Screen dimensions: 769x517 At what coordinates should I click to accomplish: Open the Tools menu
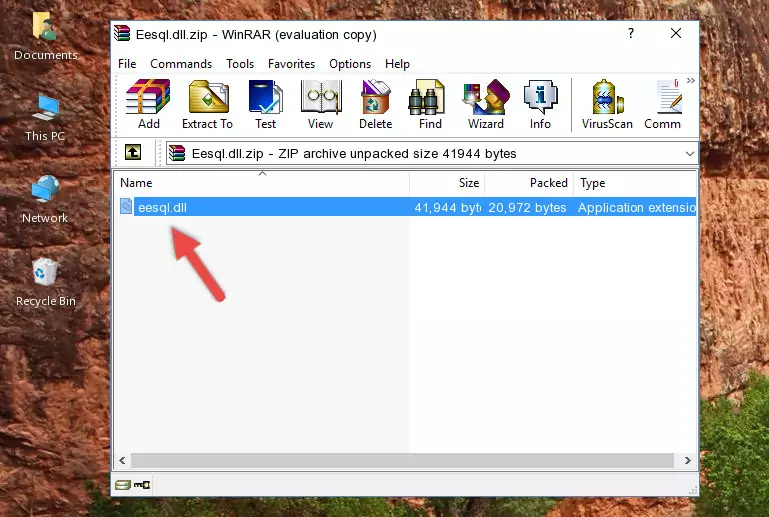pyautogui.click(x=240, y=64)
